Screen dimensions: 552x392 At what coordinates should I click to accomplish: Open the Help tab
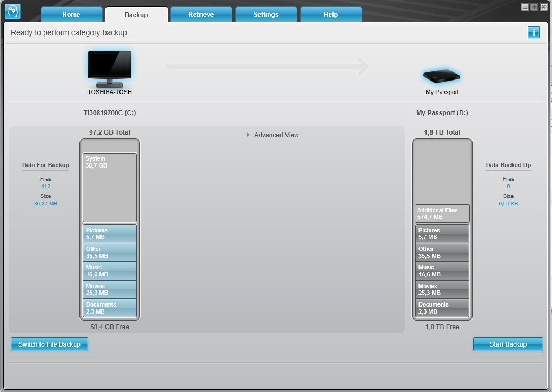(x=331, y=15)
